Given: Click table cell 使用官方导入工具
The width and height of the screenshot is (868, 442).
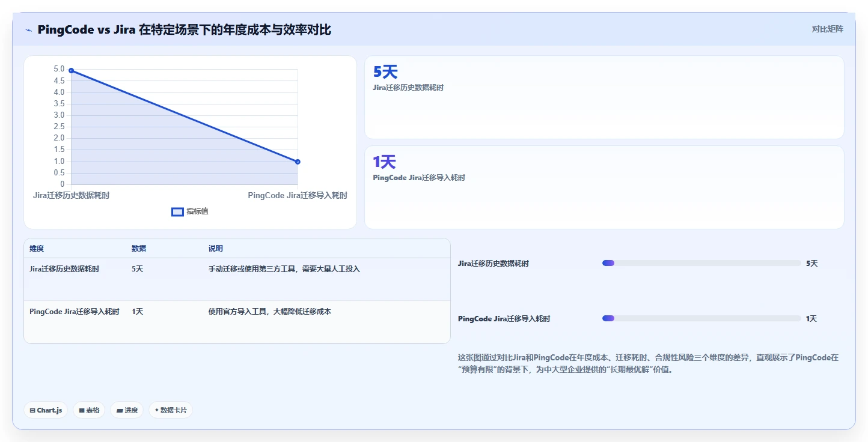Looking at the screenshot, I should click(x=270, y=312).
